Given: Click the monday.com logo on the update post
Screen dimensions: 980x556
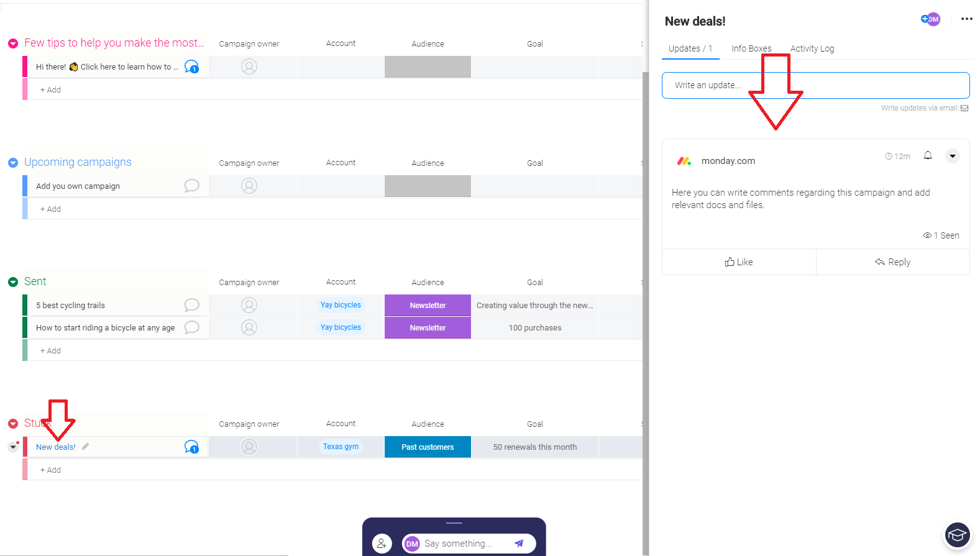Looking at the screenshot, I should pos(684,161).
